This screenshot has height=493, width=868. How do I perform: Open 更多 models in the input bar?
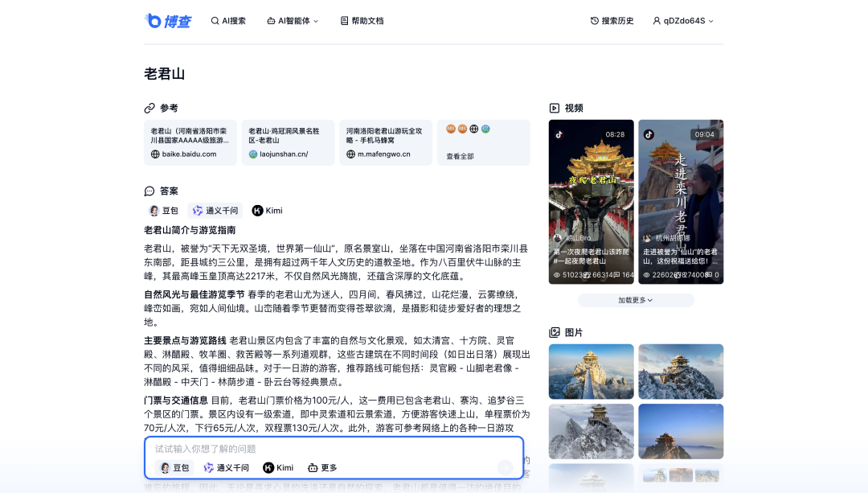coord(322,467)
